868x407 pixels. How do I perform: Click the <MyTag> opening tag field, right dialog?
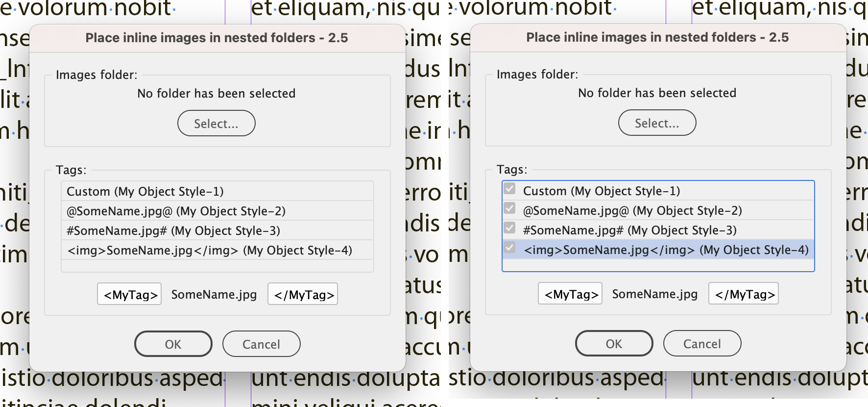click(571, 294)
